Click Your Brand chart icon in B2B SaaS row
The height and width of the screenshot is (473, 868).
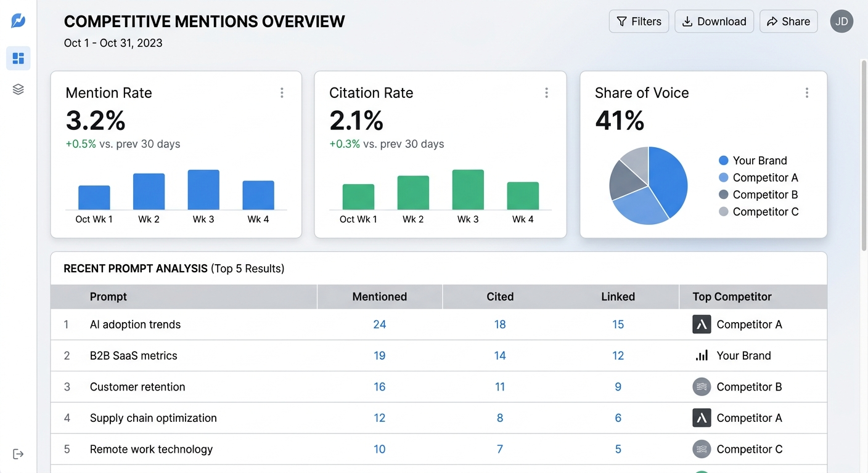pos(701,355)
